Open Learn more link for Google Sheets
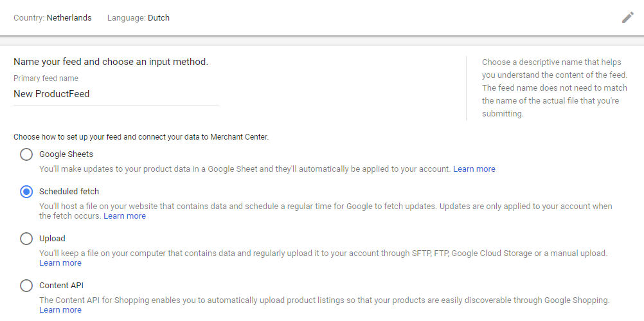Screen dimensions: 644x321 pos(474,169)
